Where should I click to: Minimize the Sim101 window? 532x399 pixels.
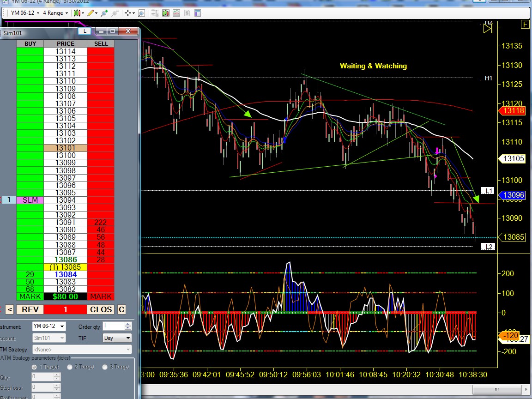pos(101,31)
